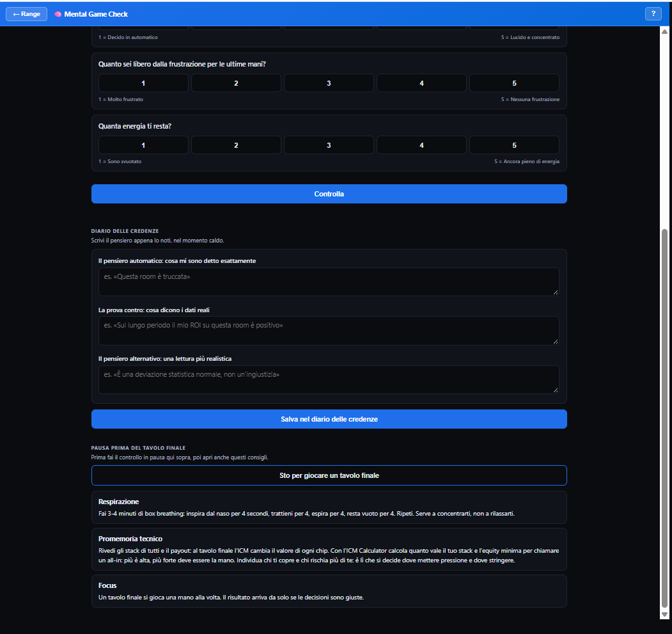Save entry with 'Salva nel diario delle credenze'
Image resolution: width=672 pixels, height=634 pixels.
point(329,419)
